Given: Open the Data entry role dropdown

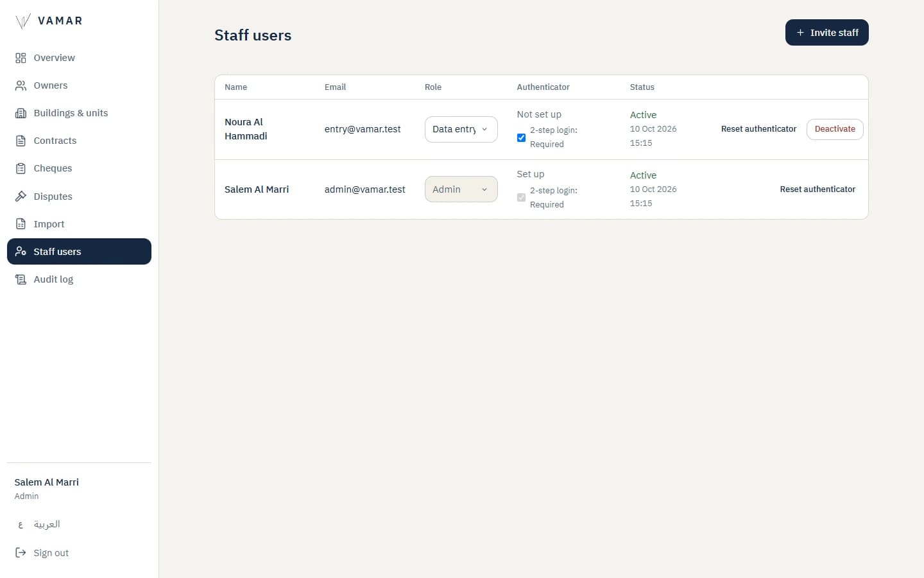Looking at the screenshot, I should [x=461, y=129].
